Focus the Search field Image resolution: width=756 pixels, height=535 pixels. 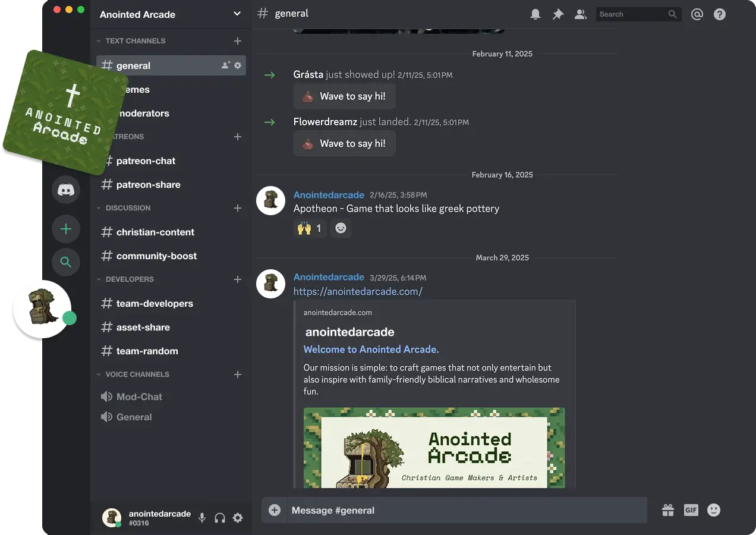click(x=638, y=14)
